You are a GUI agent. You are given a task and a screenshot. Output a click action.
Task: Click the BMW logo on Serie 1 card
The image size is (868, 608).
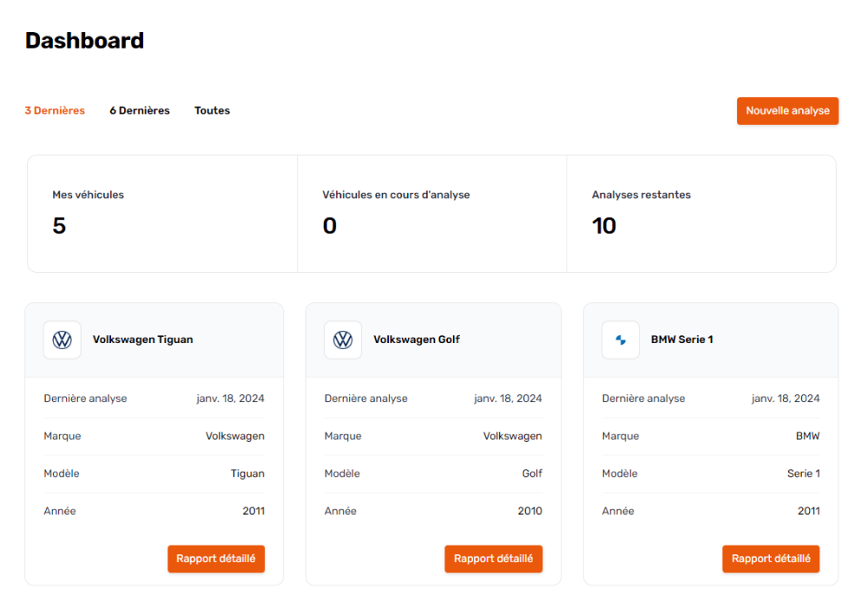(621, 340)
